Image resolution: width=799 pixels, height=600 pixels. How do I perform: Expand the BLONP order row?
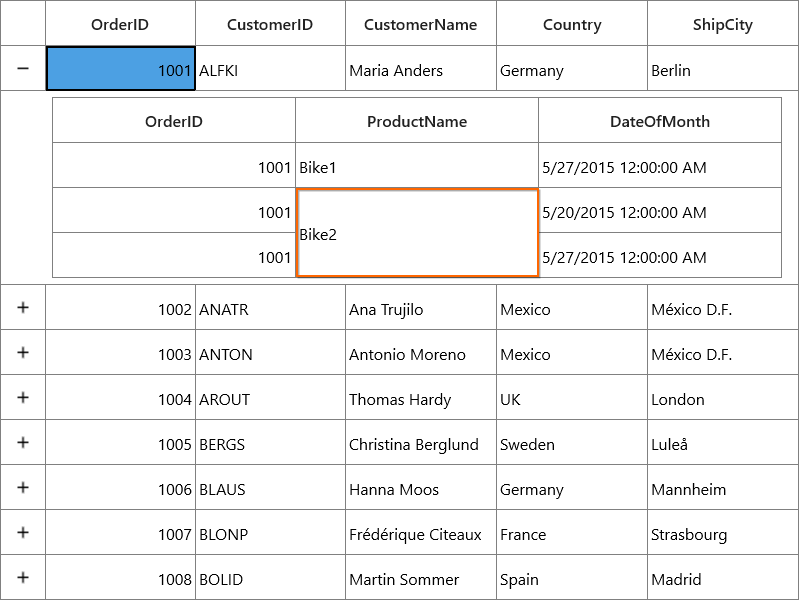[23, 532]
